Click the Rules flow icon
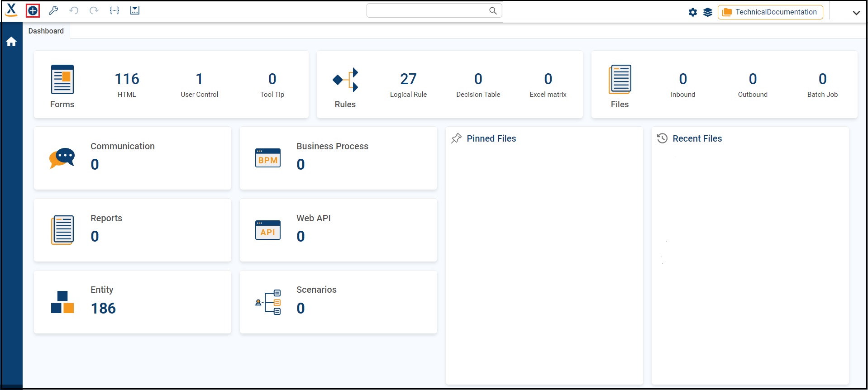The image size is (868, 390). tap(346, 80)
